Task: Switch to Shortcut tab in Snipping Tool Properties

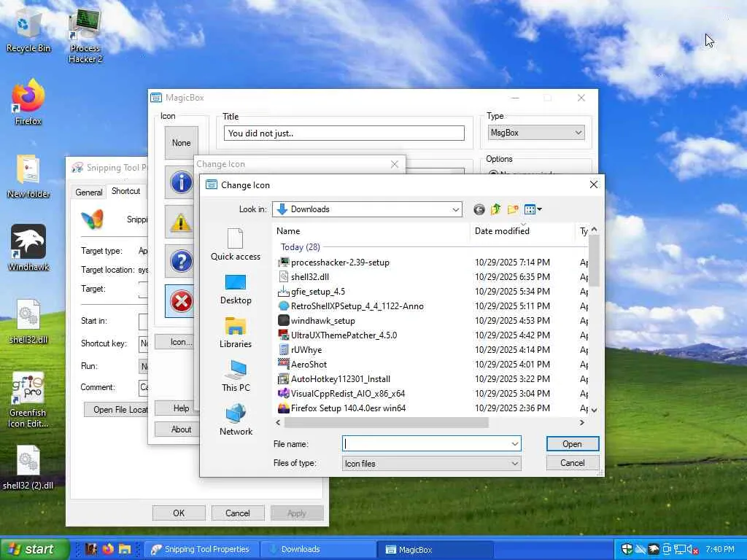Action: (x=125, y=191)
